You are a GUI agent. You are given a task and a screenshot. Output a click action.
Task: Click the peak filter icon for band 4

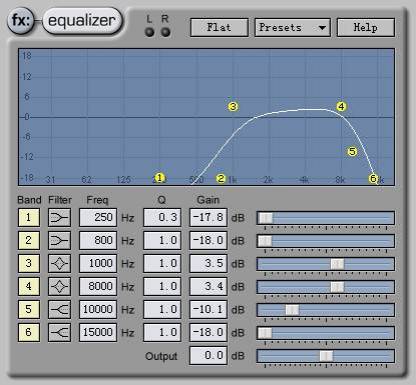click(59, 287)
